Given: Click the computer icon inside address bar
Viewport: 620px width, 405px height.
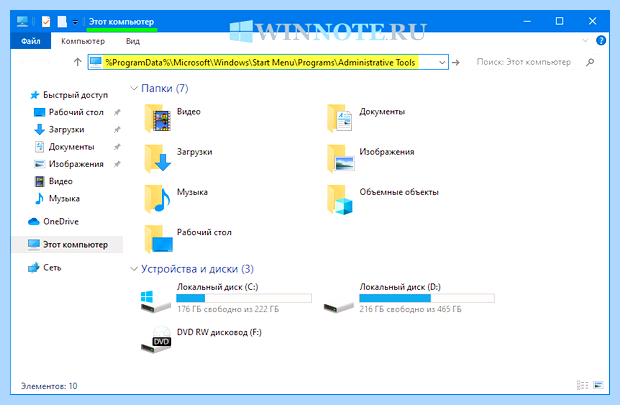Looking at the screenshot, I should pos(96,62).
